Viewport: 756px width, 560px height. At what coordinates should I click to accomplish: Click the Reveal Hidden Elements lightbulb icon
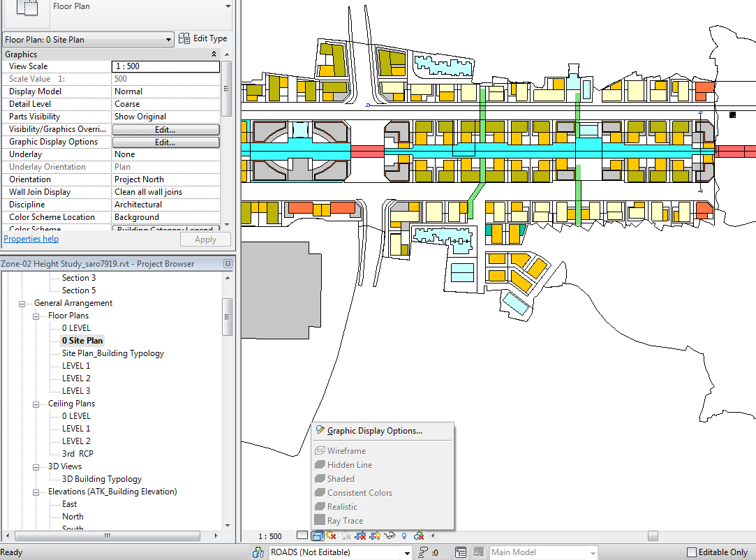coord(404,536)
